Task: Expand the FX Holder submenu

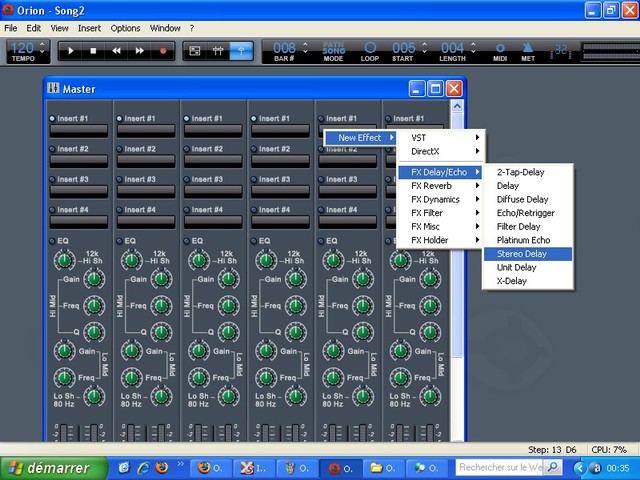Action: pos(441,240)
